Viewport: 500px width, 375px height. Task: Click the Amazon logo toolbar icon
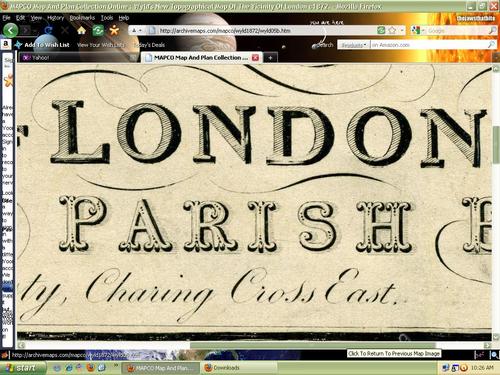[x=6, y=44]
